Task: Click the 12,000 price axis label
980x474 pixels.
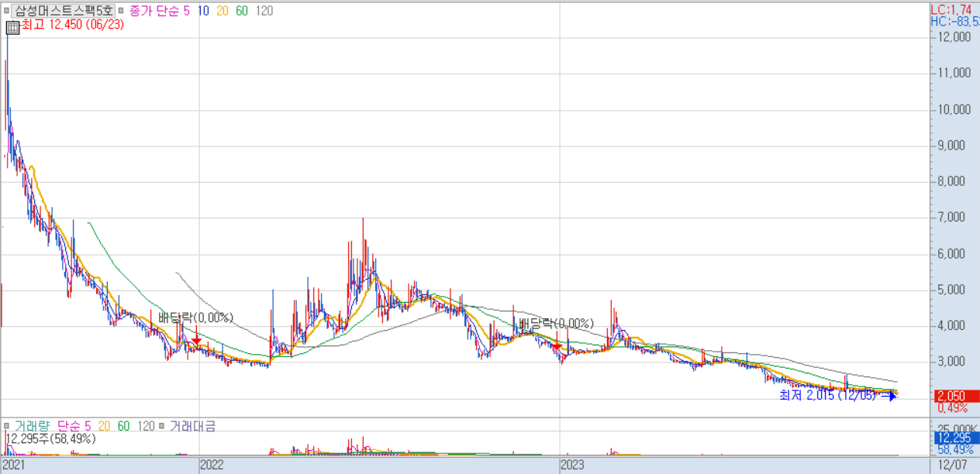Action: [954, 36]
